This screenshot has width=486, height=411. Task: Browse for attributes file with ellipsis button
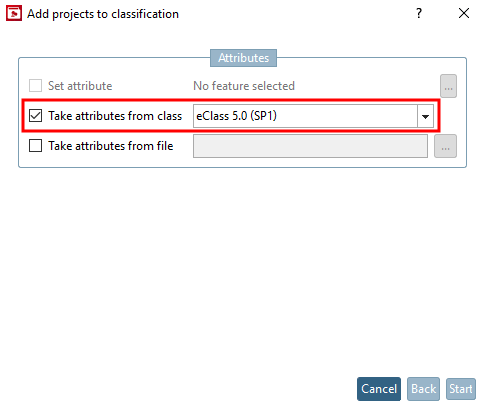(x=445, y=146)
